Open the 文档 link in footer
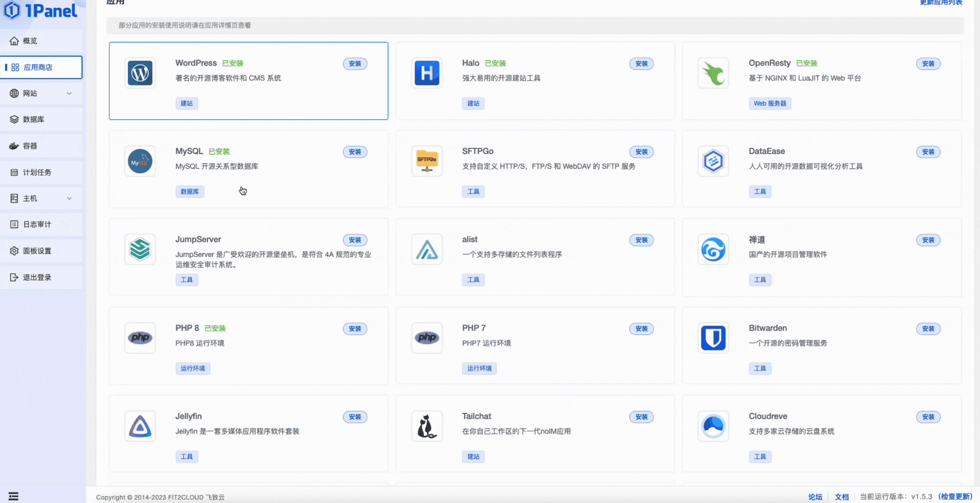Viewport: 980px width, 503px height. click(x=842, y=497)
